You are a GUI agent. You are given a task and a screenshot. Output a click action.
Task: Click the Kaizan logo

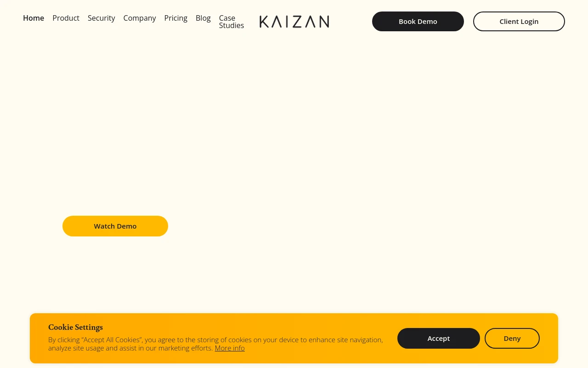(x=294, y=22)
